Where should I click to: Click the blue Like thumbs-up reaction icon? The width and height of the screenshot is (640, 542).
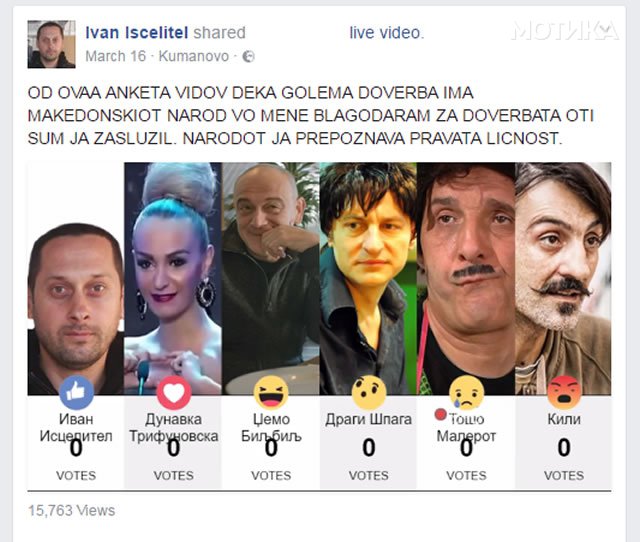click(76, 393)
